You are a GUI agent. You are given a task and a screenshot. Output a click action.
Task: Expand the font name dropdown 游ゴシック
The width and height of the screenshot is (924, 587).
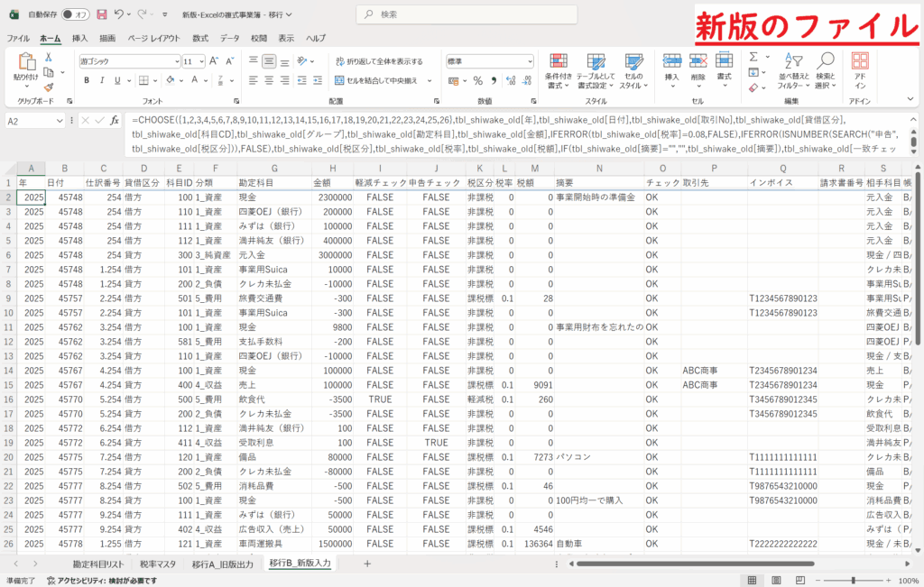176,61
